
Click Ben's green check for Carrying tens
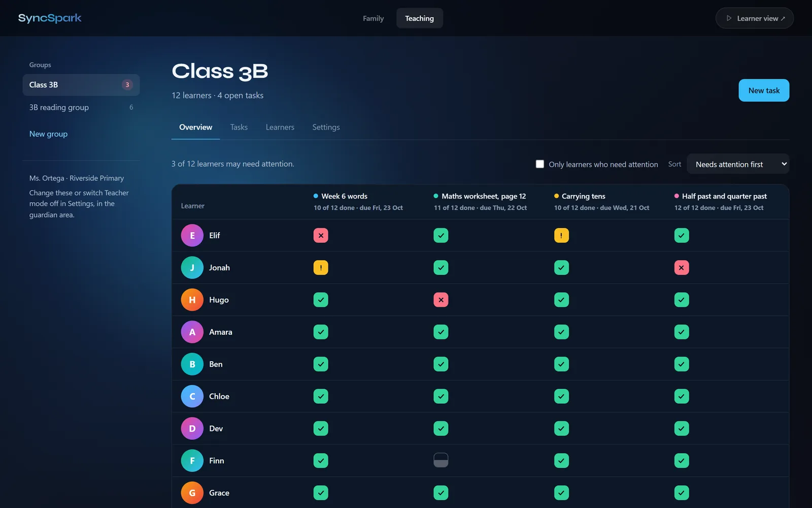click(561, 364)
